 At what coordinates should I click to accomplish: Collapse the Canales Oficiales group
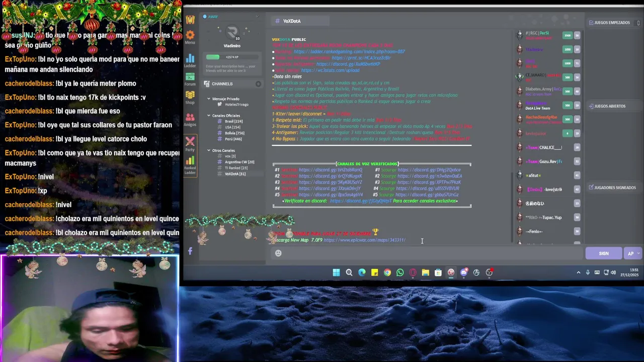209,116
